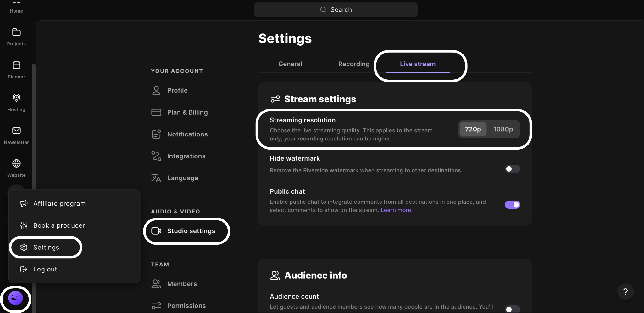644x313 pixels.
Task: Click the search magnifier icon
Action: pyautogui.click(x=323, y=10)
